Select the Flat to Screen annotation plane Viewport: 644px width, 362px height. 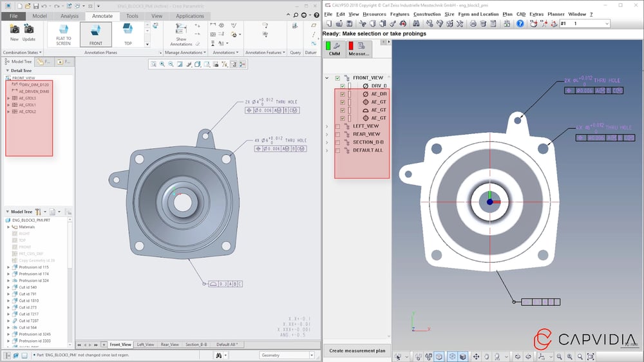[x=63, y=34]
